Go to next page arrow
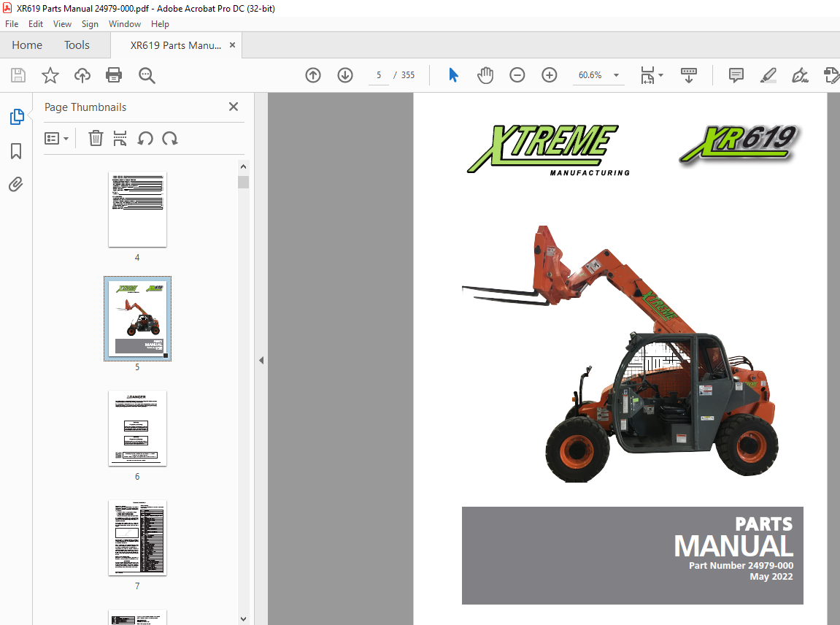 345,75
